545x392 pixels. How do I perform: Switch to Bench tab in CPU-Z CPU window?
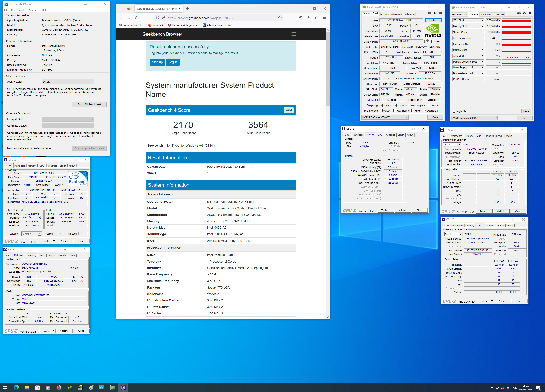63,166
